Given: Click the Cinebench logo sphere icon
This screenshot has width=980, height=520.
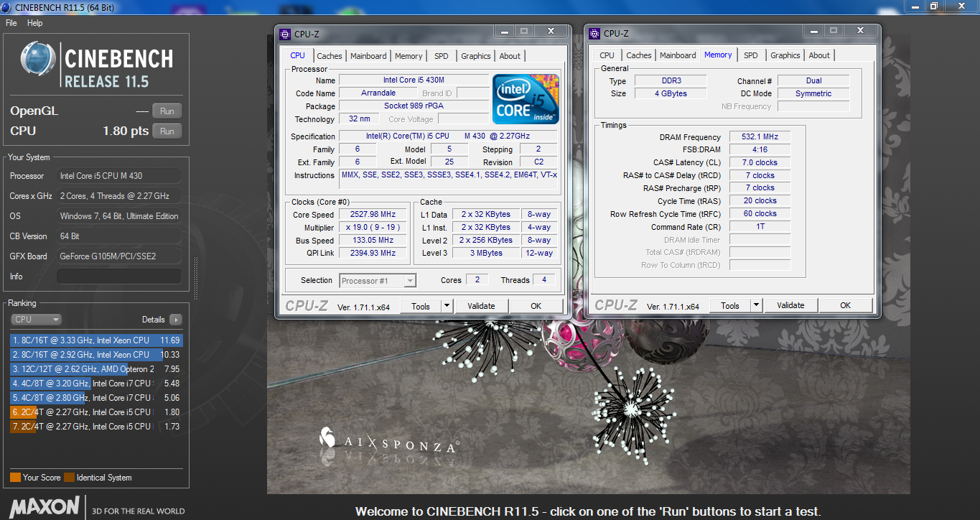Looking at the screenshot, I should click(x=39, y=59).
